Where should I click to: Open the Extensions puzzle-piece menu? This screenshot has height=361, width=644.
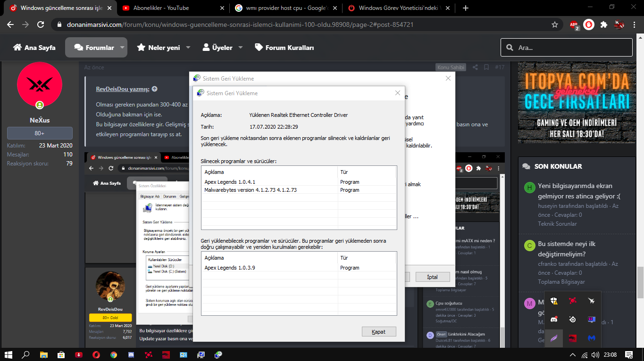(603, 25)
